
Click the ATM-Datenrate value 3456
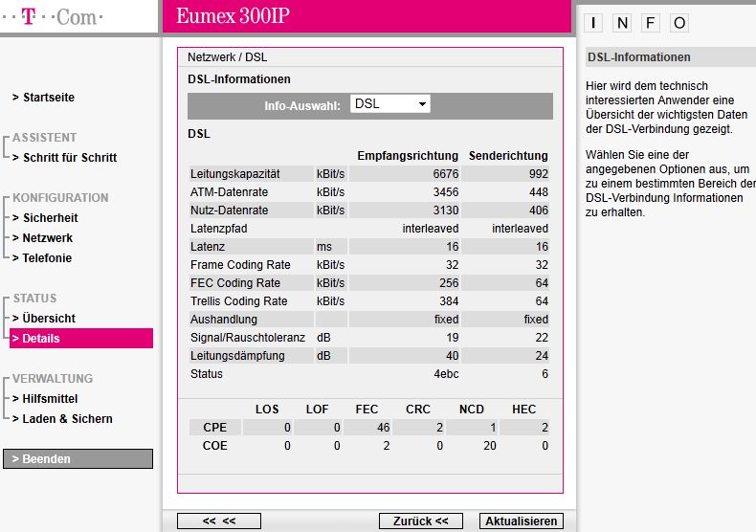(x=446, y=192)
